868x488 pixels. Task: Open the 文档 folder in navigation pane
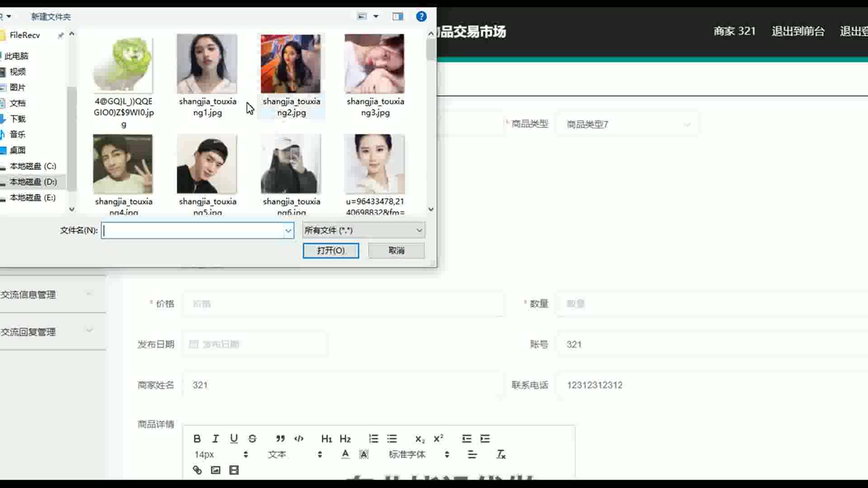click(x=18, y=103)
